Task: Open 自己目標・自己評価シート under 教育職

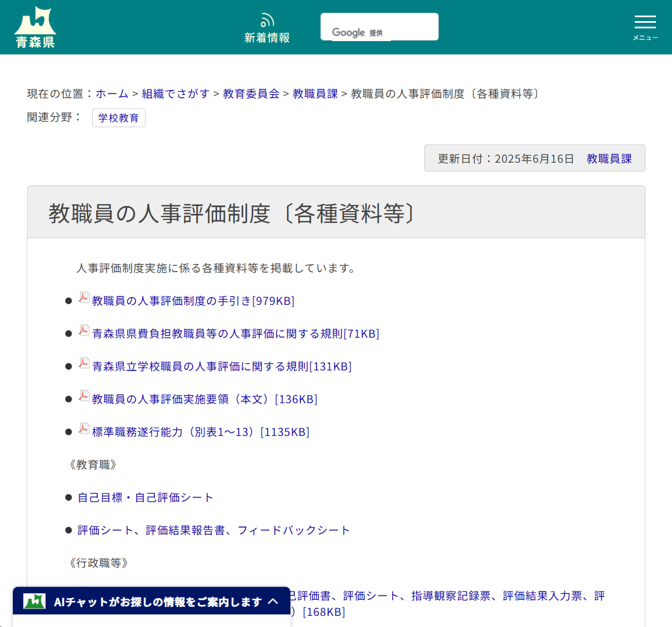Action: (145, 498)
